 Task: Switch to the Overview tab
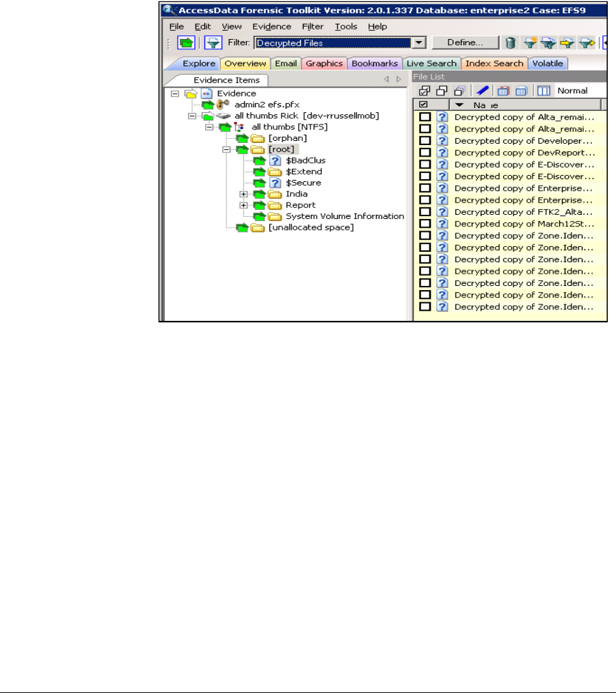click(245, 64)
